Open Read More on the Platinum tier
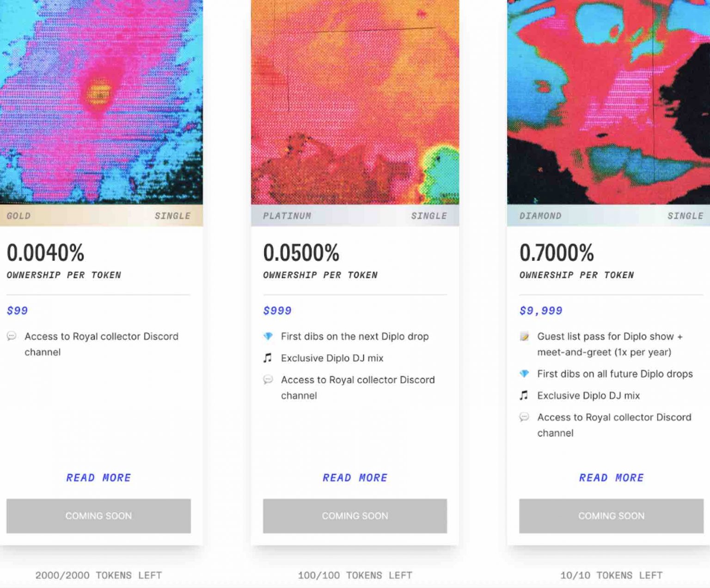 pos(355,478)
